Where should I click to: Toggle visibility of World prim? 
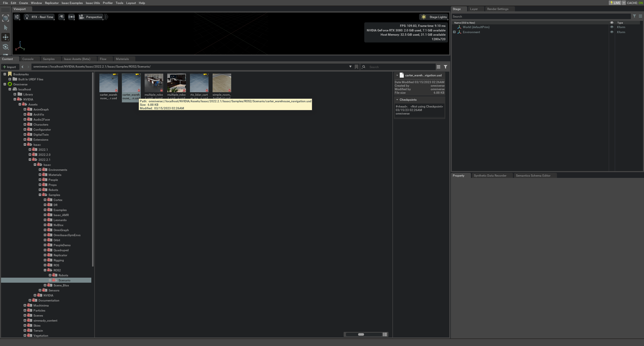612,27
